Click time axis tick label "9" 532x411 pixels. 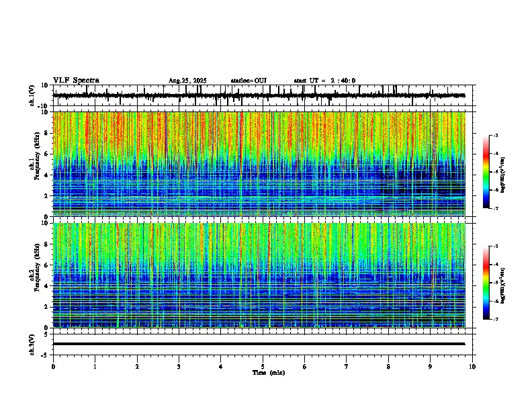[430, 367]
